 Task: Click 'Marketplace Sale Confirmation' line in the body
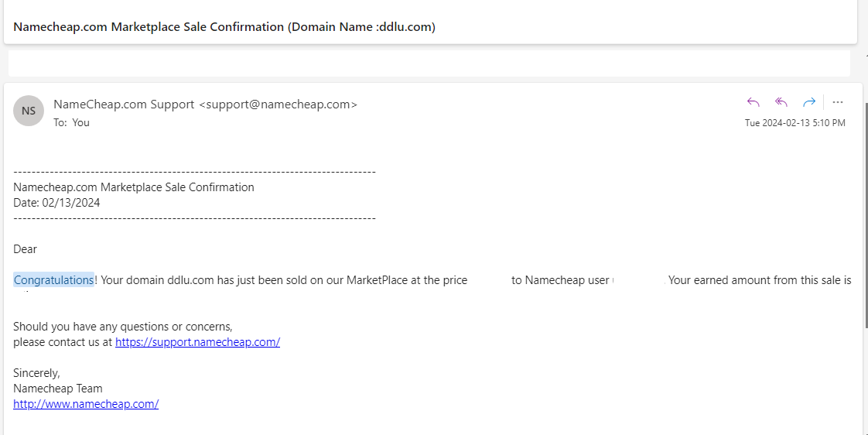tap(133, 187)
